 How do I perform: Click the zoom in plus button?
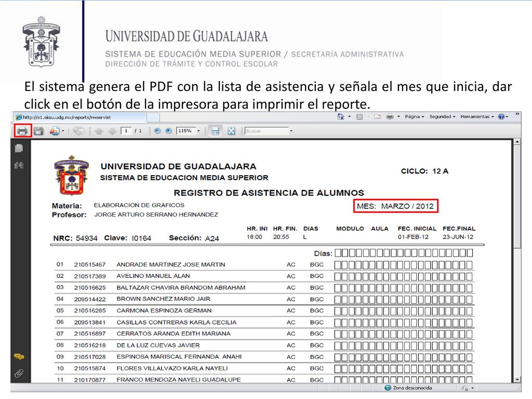click(168, 130)
